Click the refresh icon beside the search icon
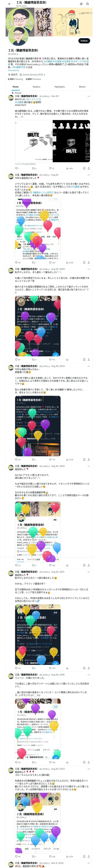 pos(81,4)
